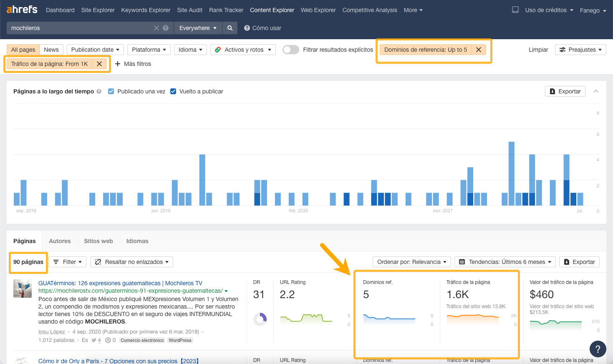Click the Uso de créditos card icon

[x=515, y=10]
